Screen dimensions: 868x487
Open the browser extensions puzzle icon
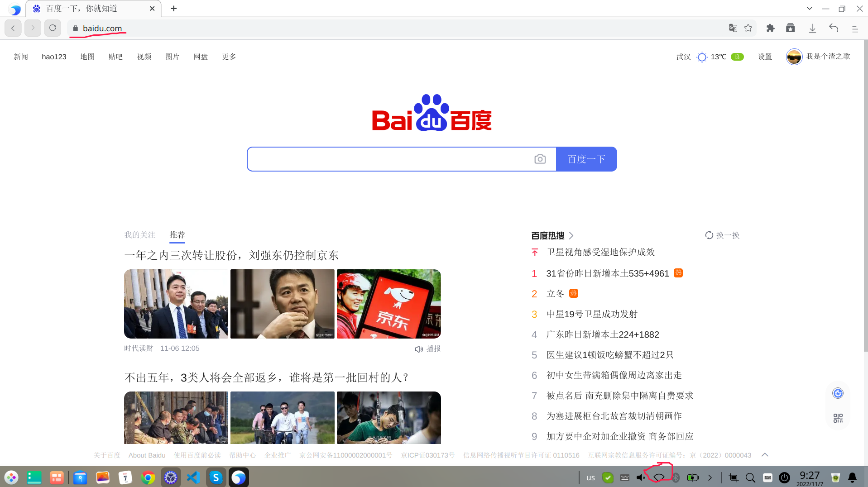click(x=770, y=28)
